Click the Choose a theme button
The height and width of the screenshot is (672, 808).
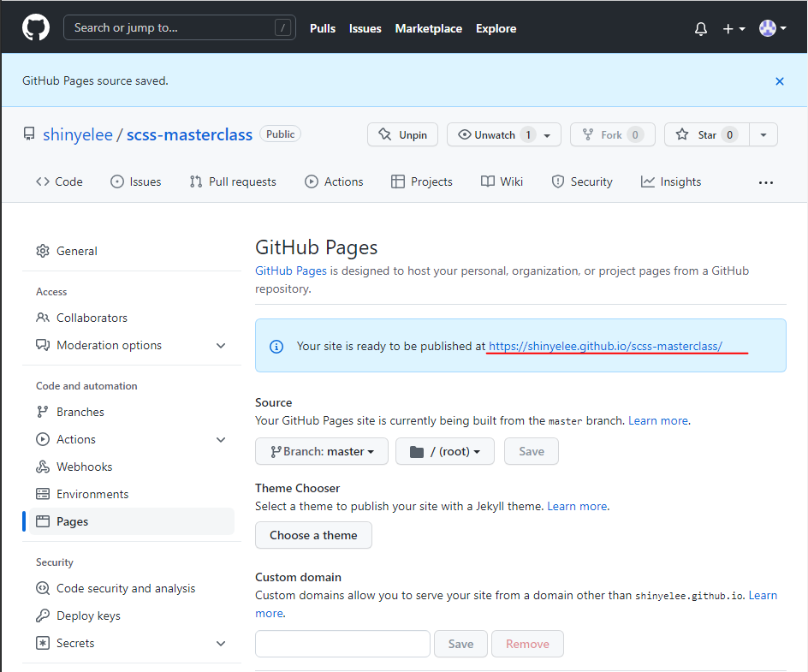(x=313, y=535)
